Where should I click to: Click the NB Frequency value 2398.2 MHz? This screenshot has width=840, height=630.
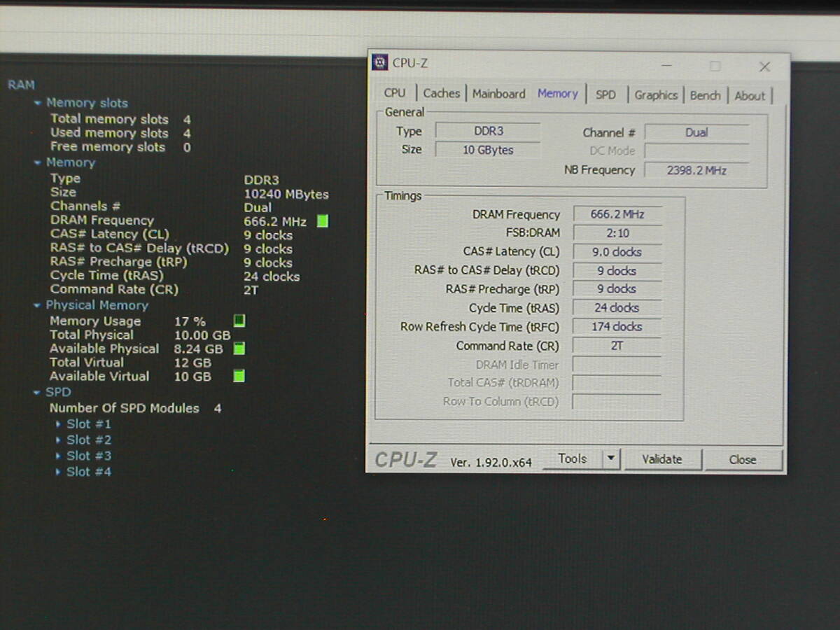pyautogui.click(x=696, y=170)
